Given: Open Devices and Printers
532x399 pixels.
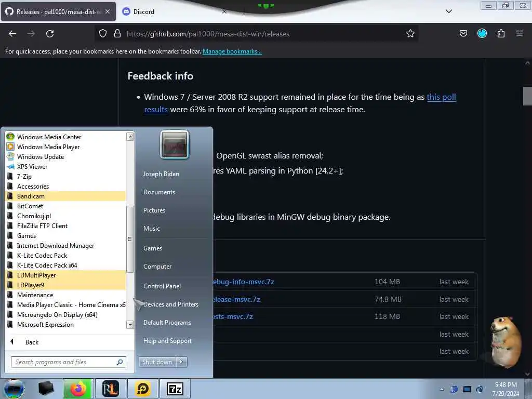Looking at the screenshot, I should (170, 304).
